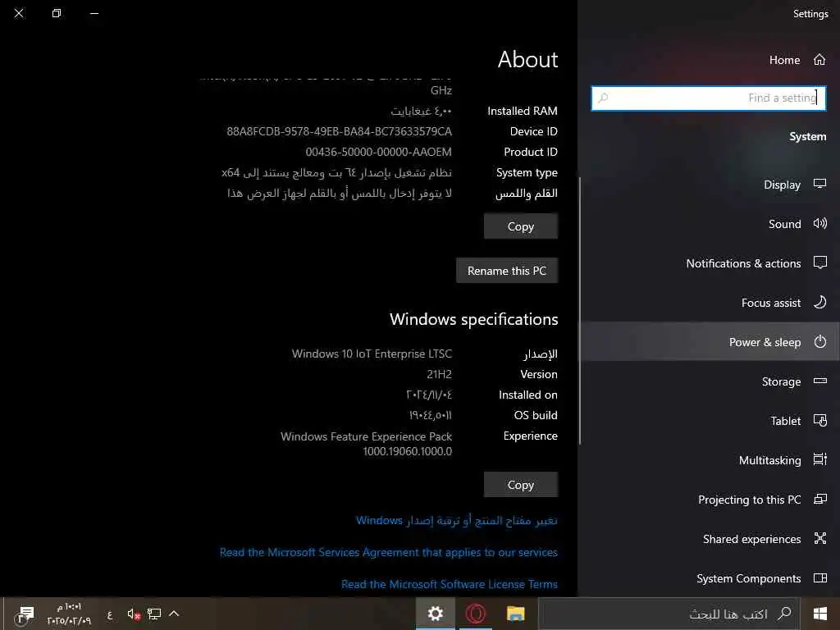This screenshot has width=840, height=630.
Task: Click the magnifier icon in Find a setting
Action: (603, 98)
